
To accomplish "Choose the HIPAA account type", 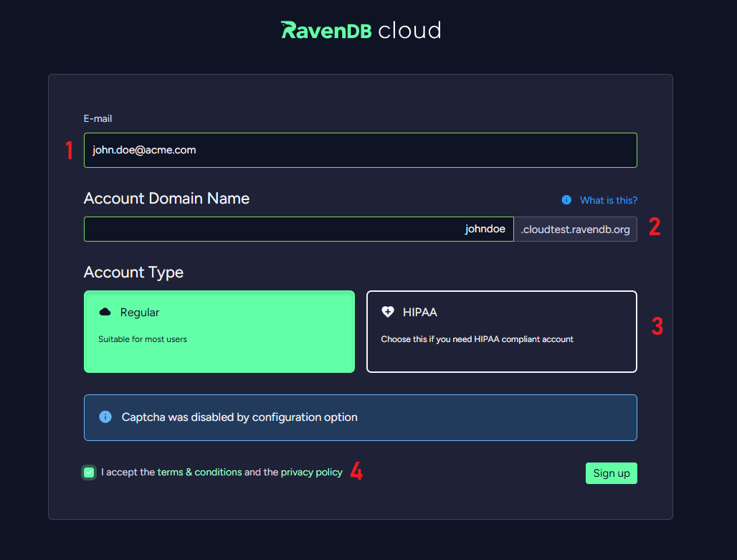I will point(502,331).
